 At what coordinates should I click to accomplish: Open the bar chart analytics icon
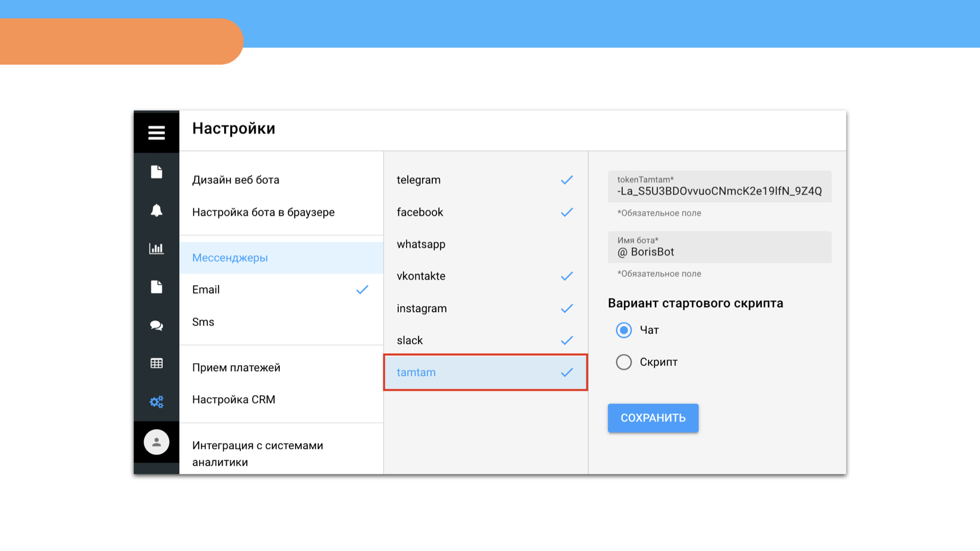156,248
